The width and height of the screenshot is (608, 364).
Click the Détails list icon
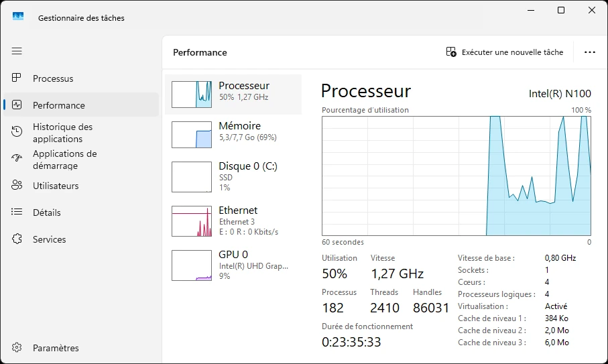click(17, 212)
